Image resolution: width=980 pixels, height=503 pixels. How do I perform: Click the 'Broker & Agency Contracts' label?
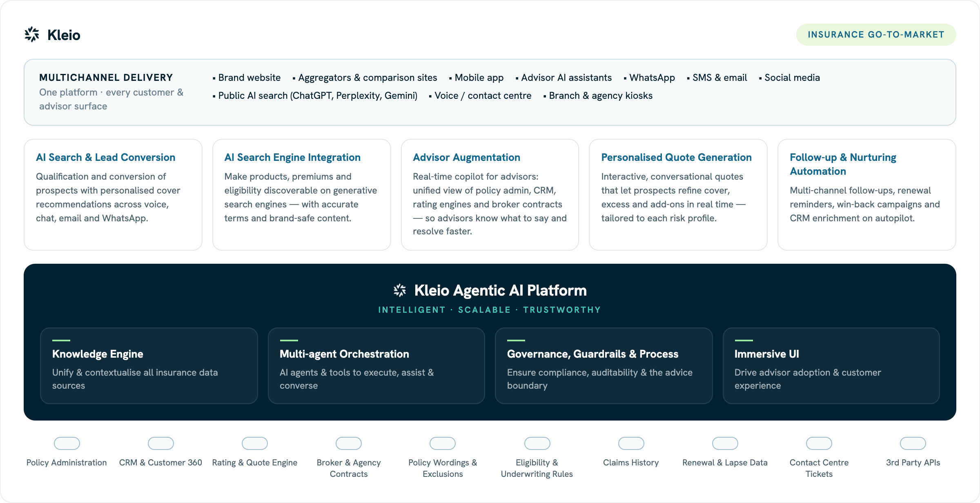(x=349, y=468)
